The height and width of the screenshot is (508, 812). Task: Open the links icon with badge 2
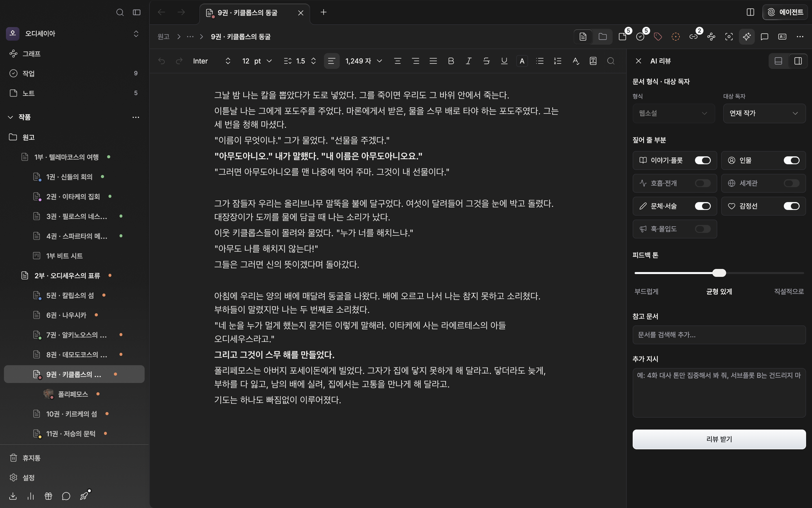[694, 37]
